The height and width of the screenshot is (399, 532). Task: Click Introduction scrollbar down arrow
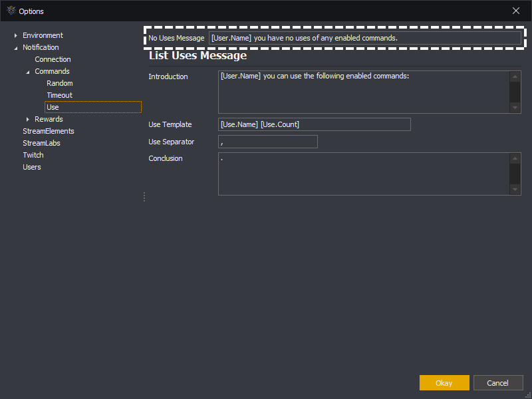pos(515,108)
